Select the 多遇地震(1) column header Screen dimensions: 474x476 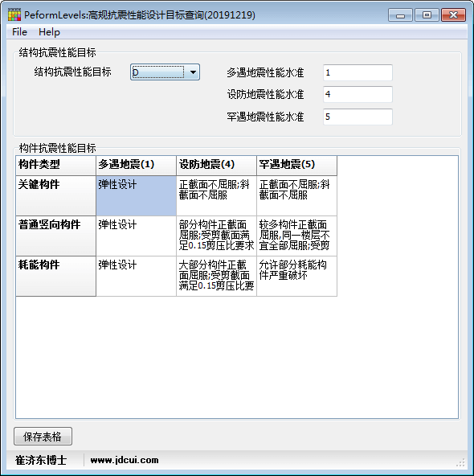pos(136,166)
